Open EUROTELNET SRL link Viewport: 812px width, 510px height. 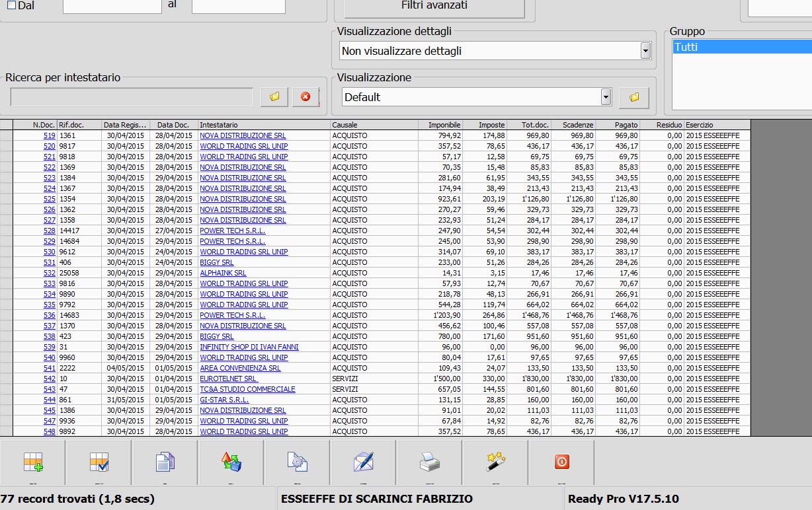click(229, 379)
